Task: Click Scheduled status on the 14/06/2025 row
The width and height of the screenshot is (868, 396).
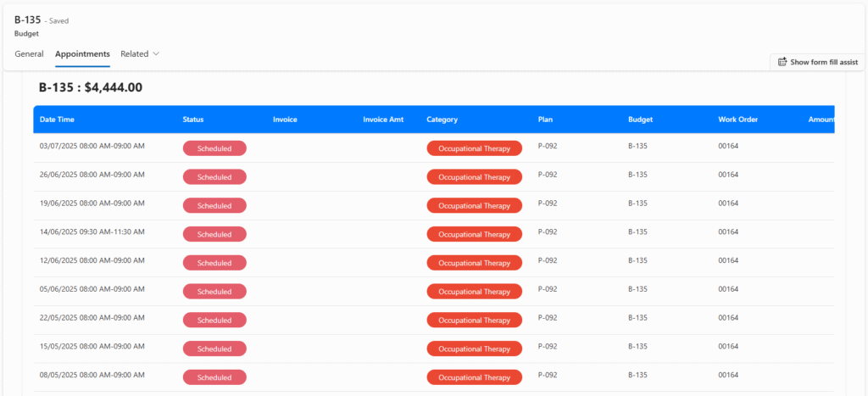Action: [x=214, y=234]
